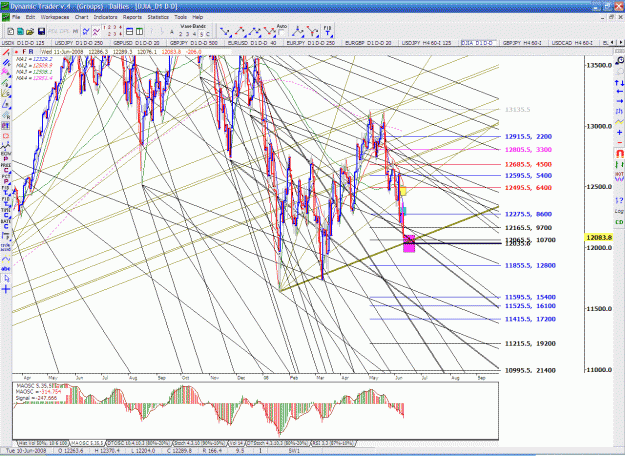Open the Chart menu
The image size is (625, 456).
[x=81, y=17]
